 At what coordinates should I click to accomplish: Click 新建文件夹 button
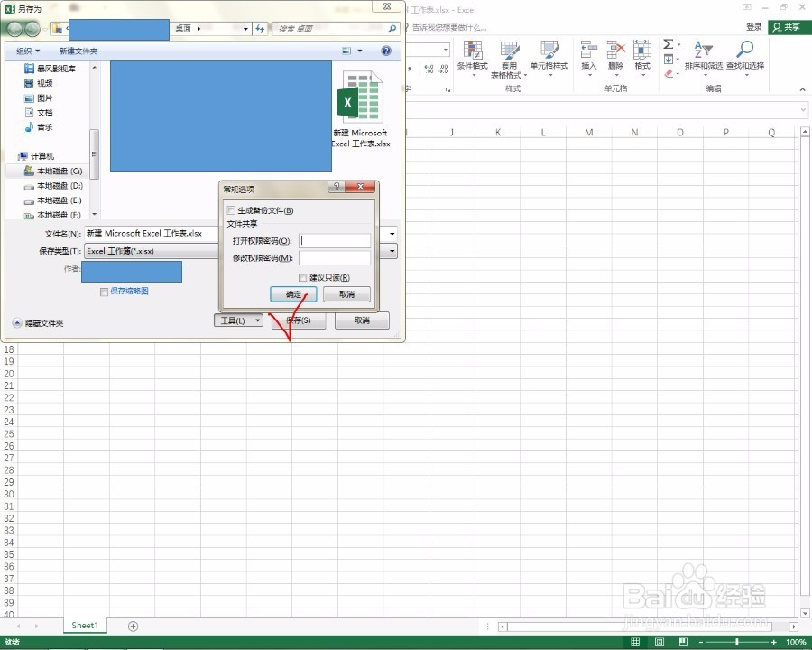tap(78, 51)
